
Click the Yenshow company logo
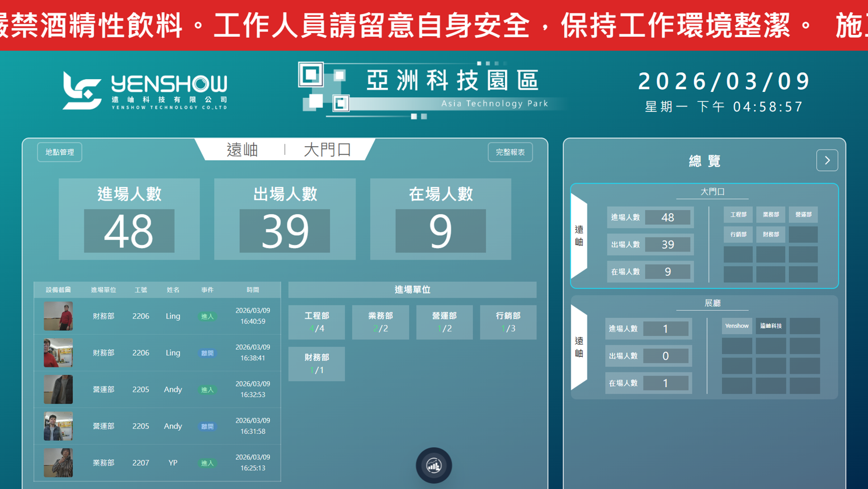point(145,91)
